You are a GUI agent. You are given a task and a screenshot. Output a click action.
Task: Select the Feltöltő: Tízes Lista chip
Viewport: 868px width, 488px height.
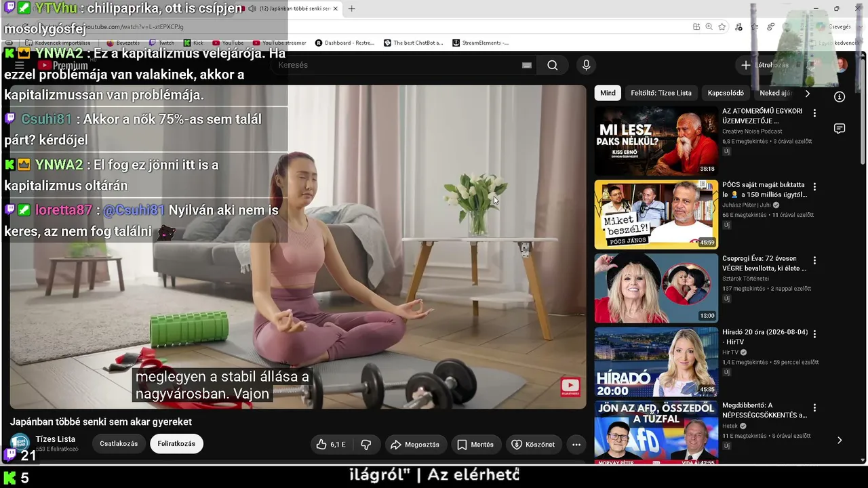coord(661,93)
